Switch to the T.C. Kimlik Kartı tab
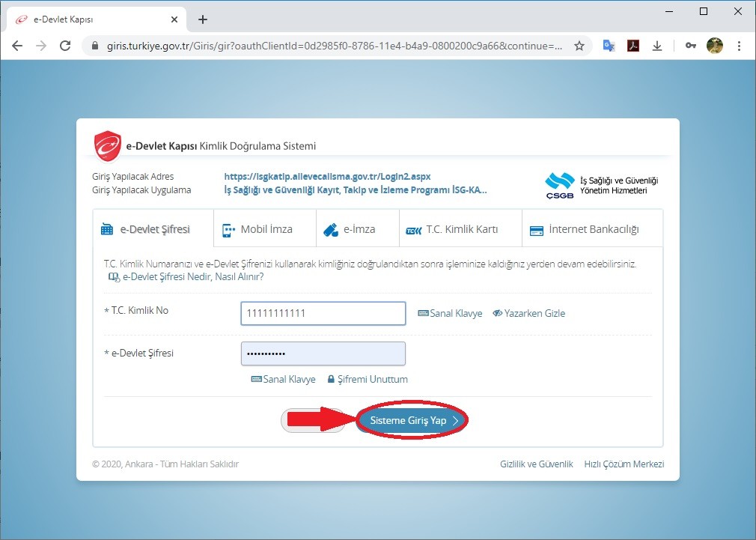 (460, 228)
